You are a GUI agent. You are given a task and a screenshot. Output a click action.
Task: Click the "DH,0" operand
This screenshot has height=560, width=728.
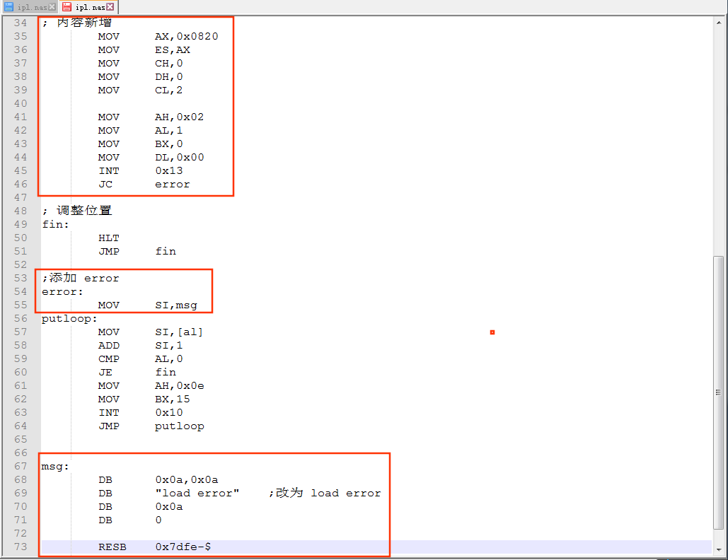pyautogui.click(x=168, y=76)
